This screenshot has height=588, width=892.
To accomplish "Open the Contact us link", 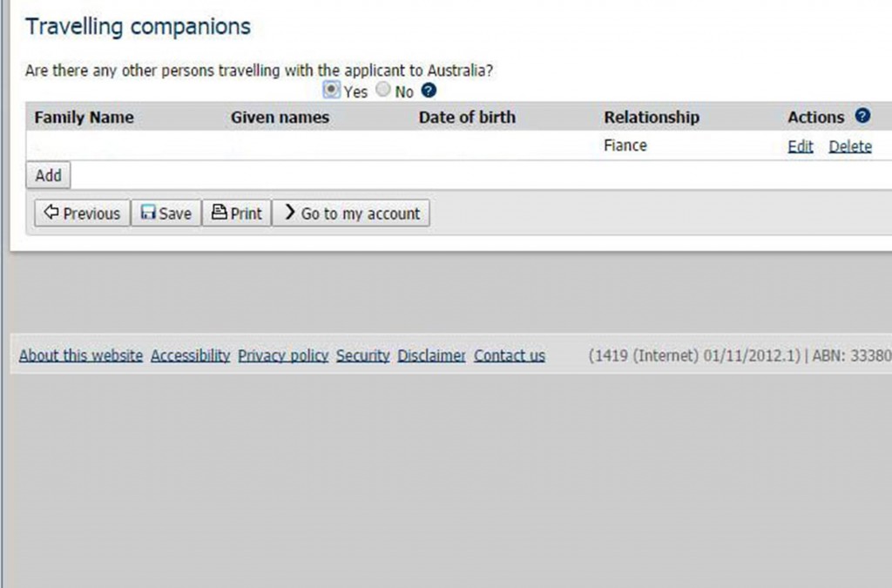I will tap(509, 355).
